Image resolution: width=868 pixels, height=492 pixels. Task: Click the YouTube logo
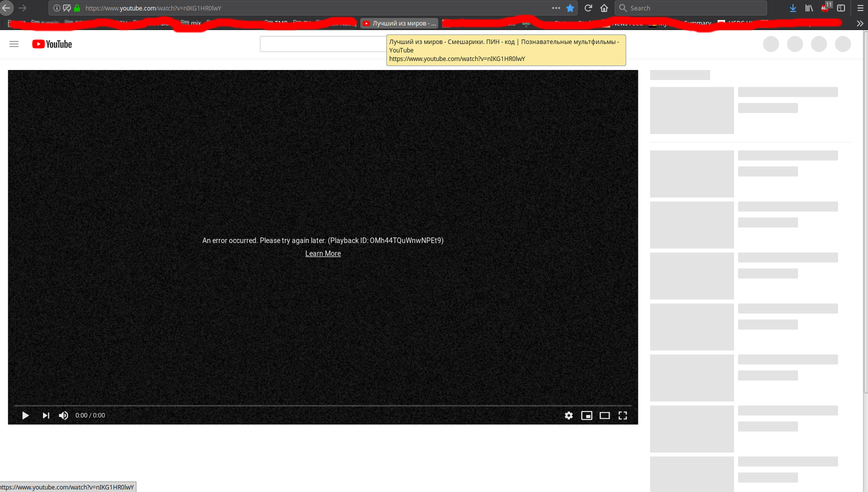point(52,44)
